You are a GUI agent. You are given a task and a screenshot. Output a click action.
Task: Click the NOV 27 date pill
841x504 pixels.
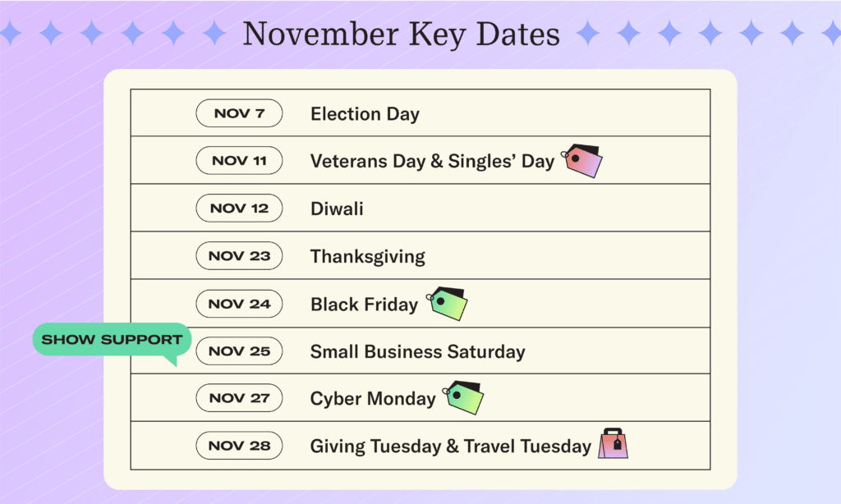coord(239,398)
